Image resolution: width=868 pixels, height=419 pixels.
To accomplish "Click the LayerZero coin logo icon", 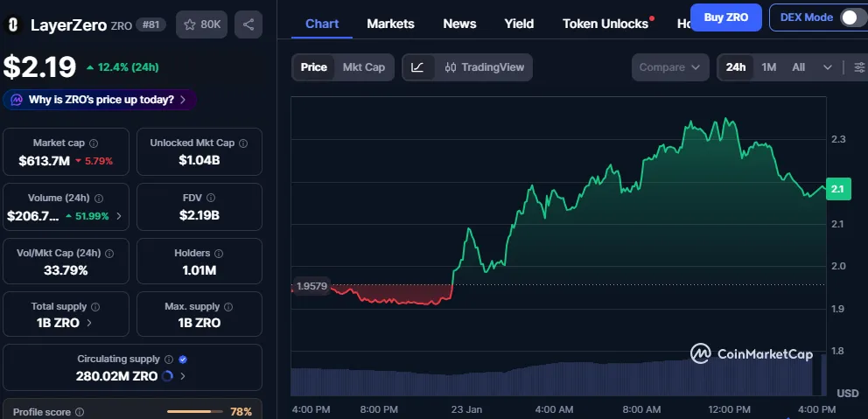I will coord(14,24).
